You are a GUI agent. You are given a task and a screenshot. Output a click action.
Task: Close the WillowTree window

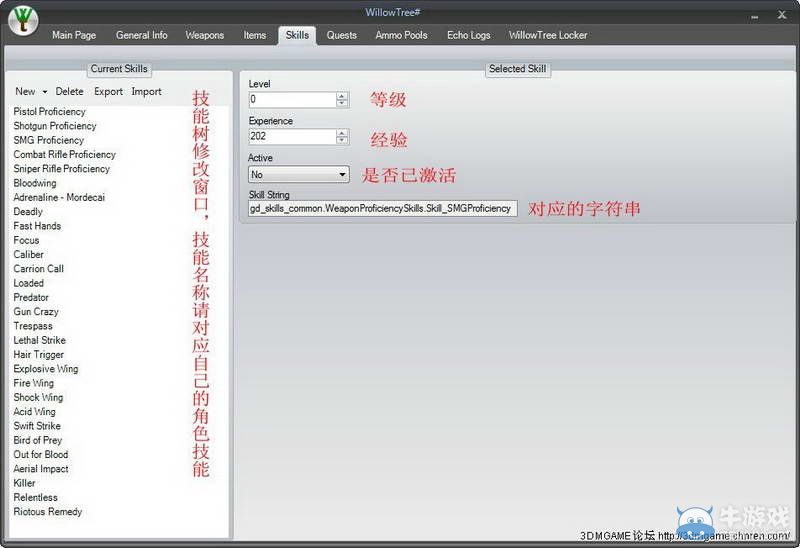[x=782, y=15]
